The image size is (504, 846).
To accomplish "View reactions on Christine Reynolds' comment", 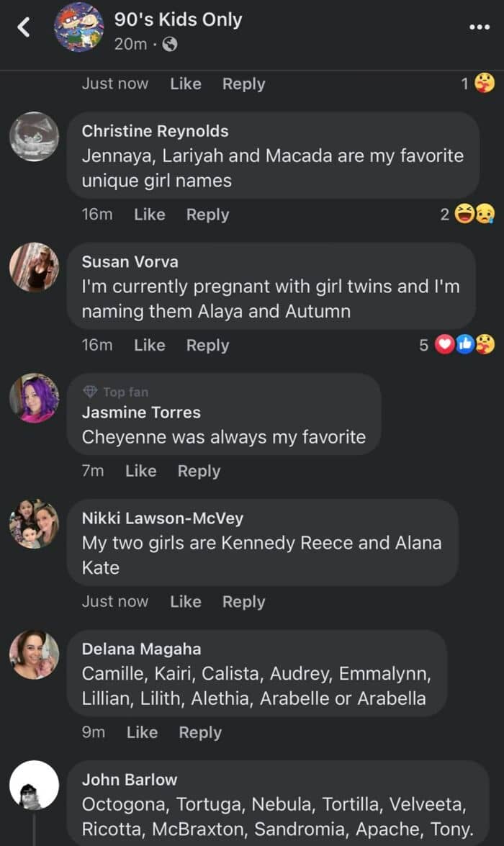I will tap(467, 214).
